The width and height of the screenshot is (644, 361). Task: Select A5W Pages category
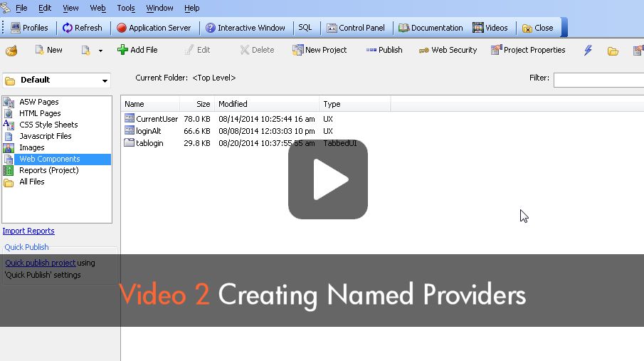click(x=38, y=102)
